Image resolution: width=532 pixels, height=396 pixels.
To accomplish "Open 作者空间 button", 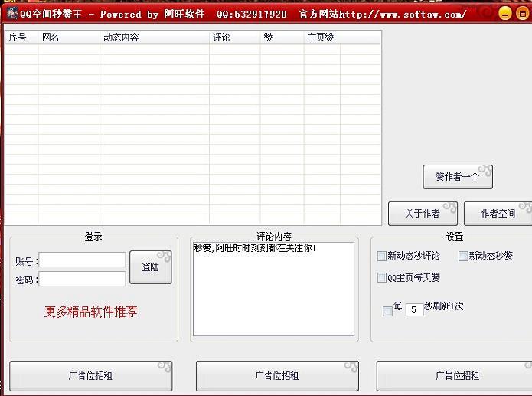I will pos(498,214).
